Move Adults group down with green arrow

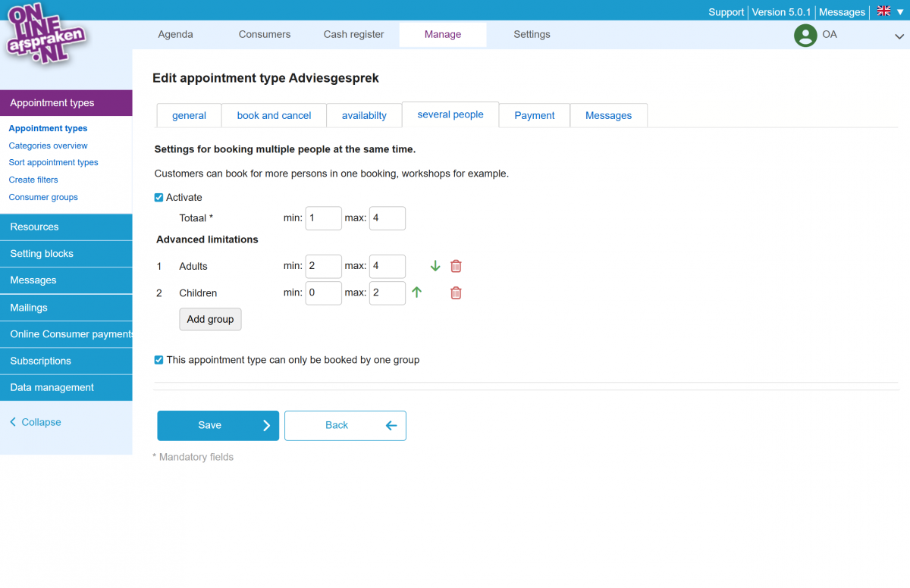435,266
